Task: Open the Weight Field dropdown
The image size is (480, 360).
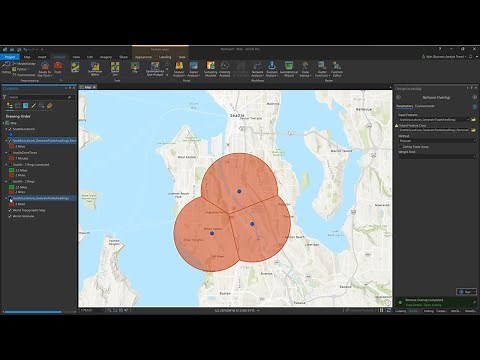Action: tap(437, 156)
